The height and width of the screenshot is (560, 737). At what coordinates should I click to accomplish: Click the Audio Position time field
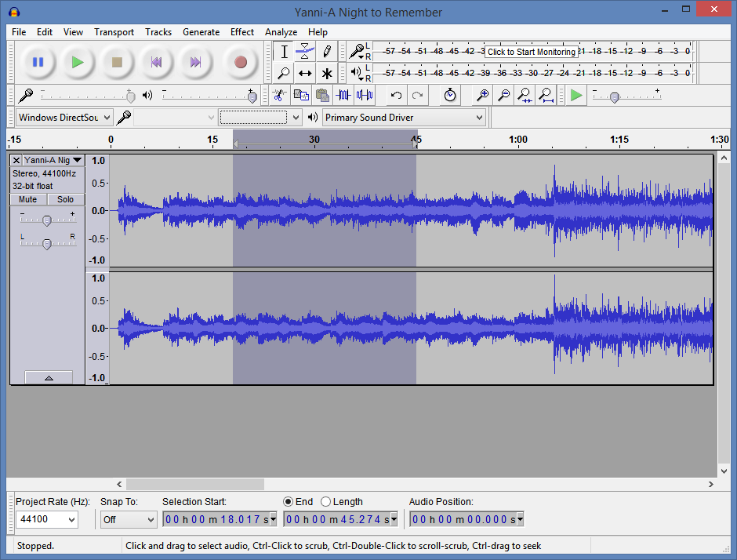pyautogui.click(x=463, y=519)
